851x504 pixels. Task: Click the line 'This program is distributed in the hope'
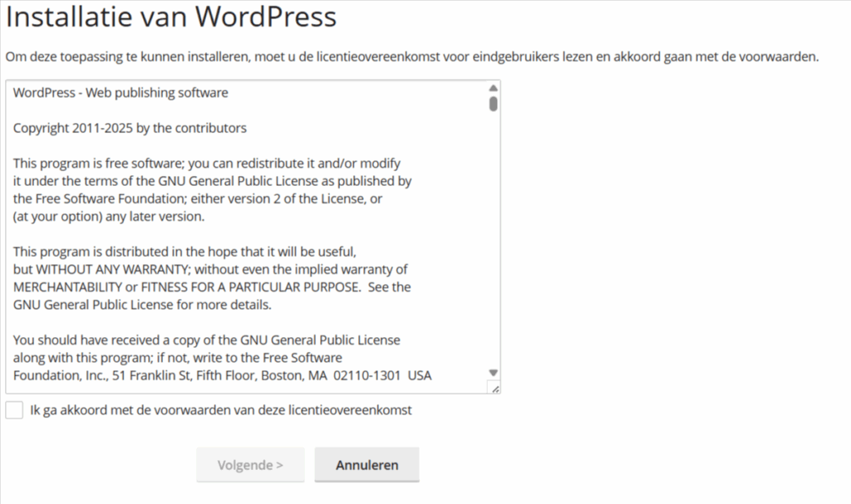coord(184,252)
